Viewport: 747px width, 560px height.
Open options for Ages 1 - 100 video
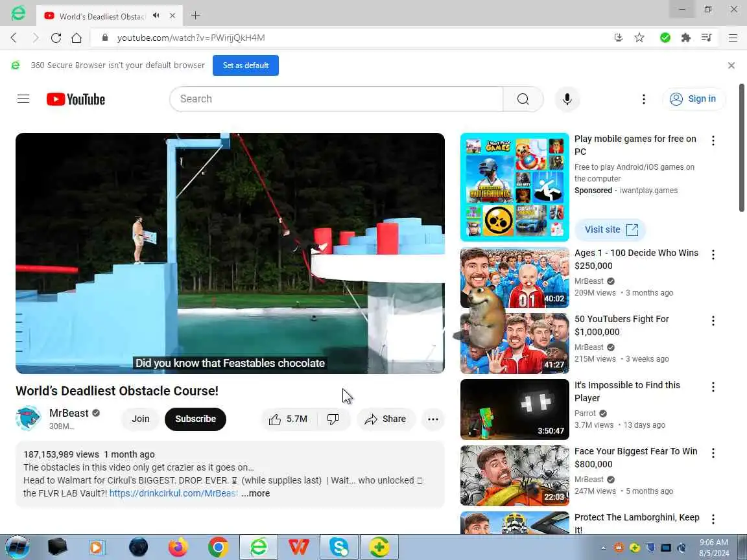click(713, 255)
